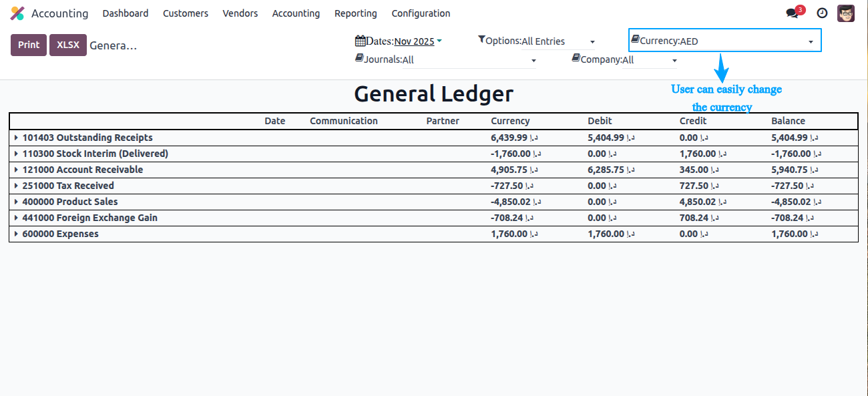Click the book icon beside Journals
Image resolution: width=868 pixels, height=396 pixels.
point(359,59)
